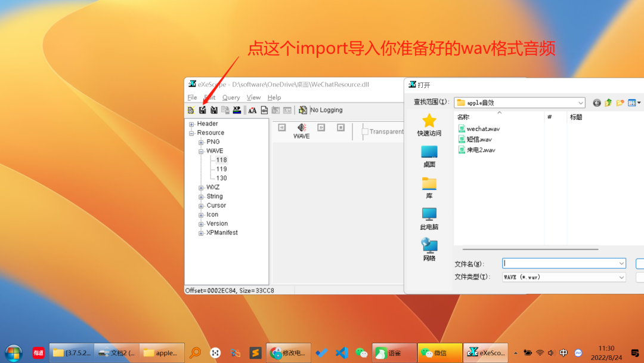The width and height of the screenshot is (644, 363).
Task: Expand the XPManifest tree node
Action: tap(201, 233)
